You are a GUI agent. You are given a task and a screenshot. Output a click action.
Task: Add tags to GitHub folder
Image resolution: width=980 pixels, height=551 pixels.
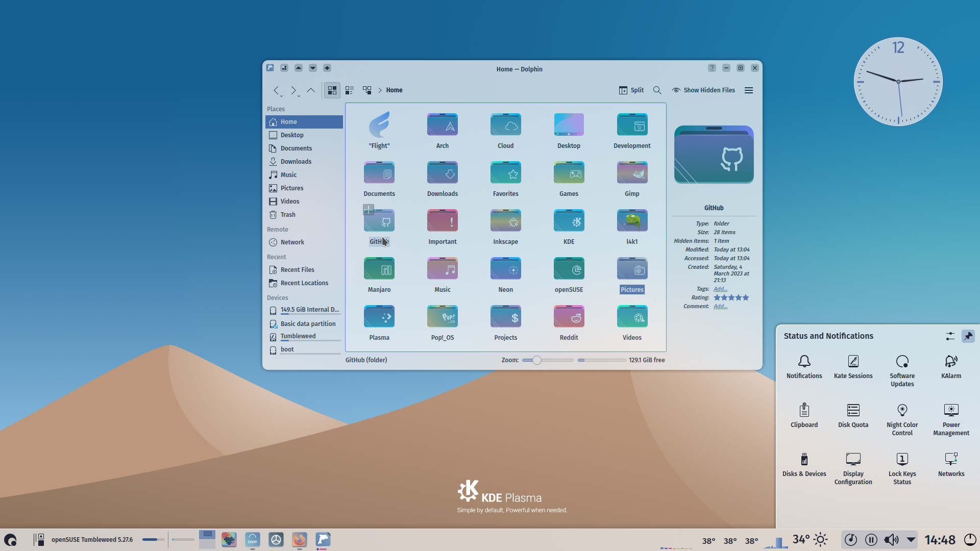click(x=720, y=289)
